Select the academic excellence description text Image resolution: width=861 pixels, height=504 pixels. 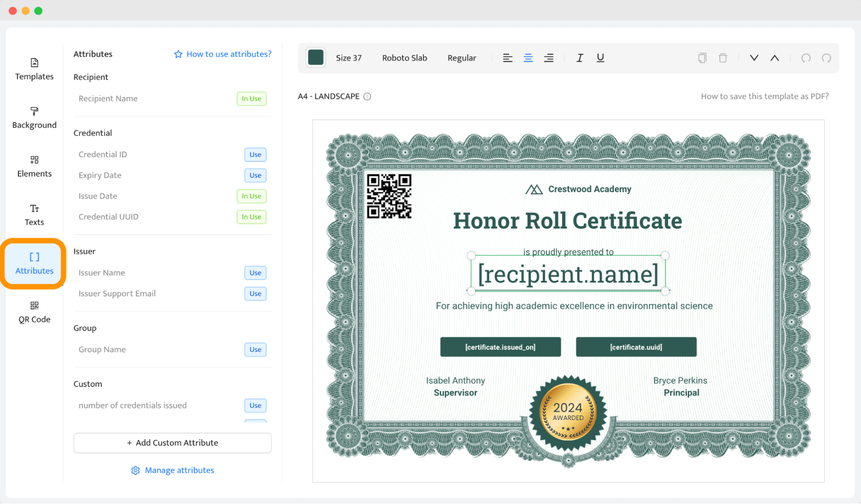pos(574,306)
